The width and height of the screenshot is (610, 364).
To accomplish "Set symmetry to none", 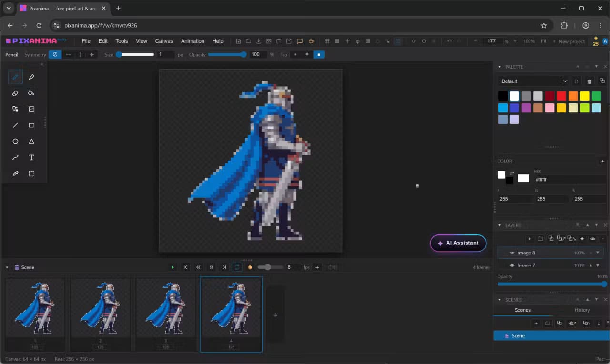I will coord(55,55).
